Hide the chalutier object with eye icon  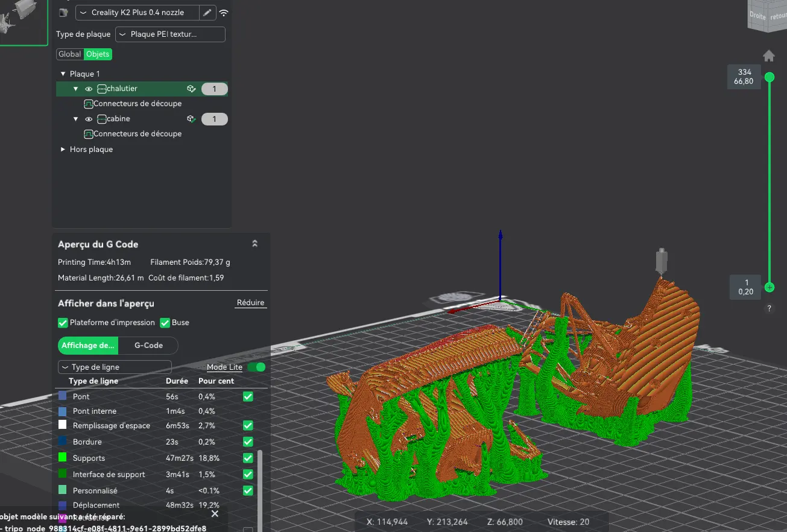tap(89, 89)
